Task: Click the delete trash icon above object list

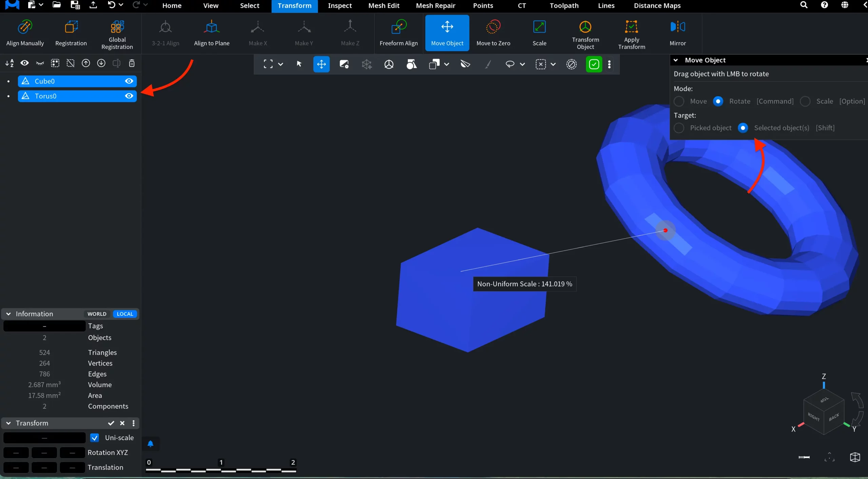Action: [x=132, y=63]
